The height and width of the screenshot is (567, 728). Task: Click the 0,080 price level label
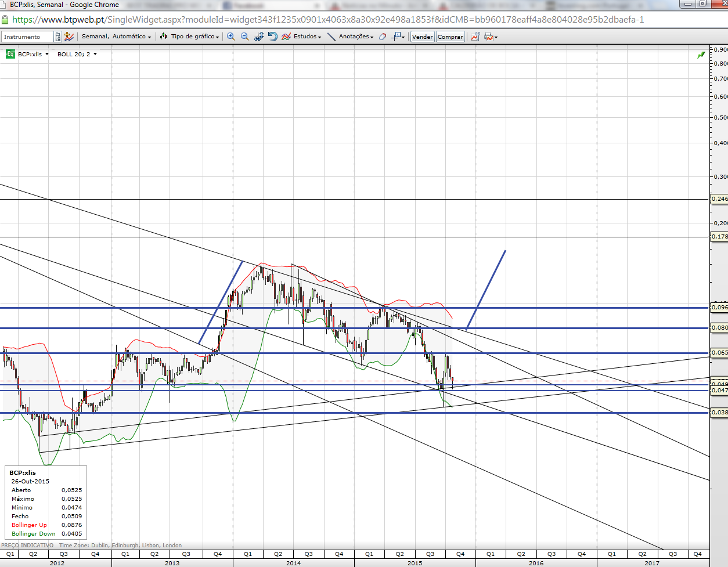point(719,327)
